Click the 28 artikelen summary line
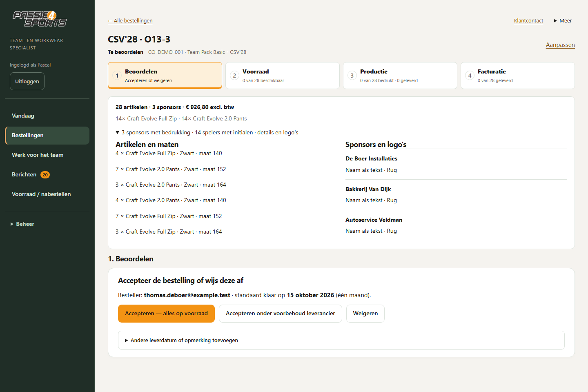Screen dimensions: 588x392 (175, 107)
